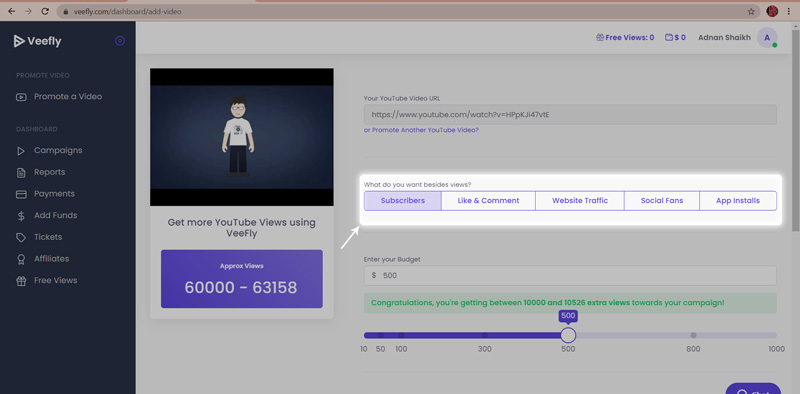This screenshot has width=800, height=394.
Task: Toggle the sidebar circle button
Action: (120, 41)
